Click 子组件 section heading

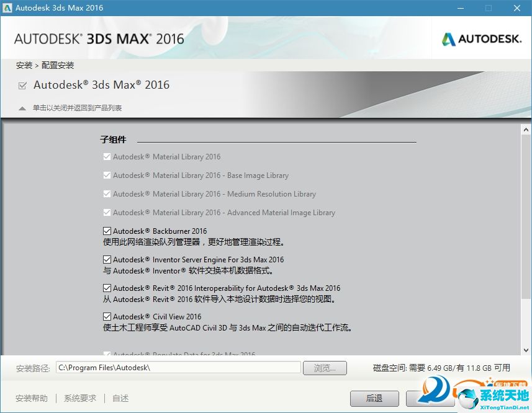114,140
